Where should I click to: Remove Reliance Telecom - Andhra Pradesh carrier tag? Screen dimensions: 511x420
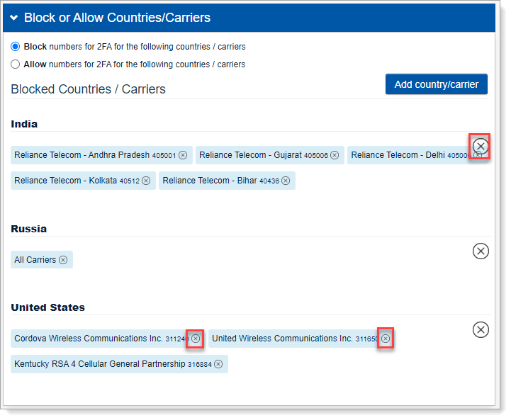[183, 155]
